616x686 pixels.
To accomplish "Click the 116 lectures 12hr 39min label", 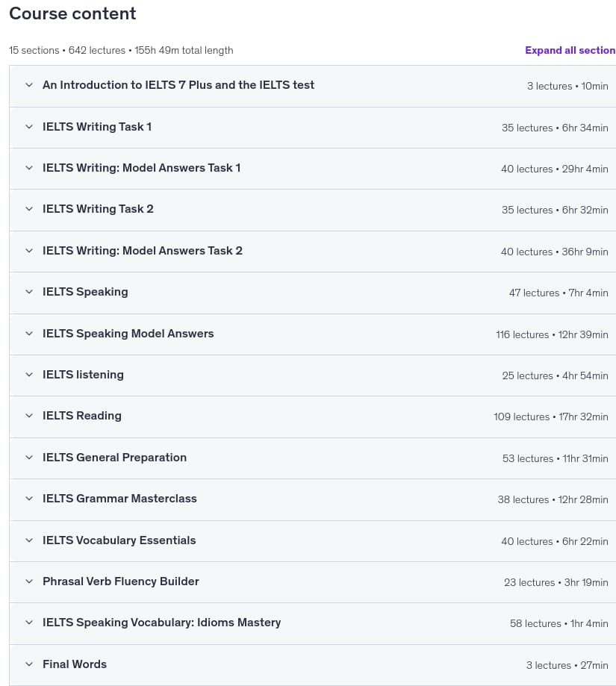I will tap(552, 334).
